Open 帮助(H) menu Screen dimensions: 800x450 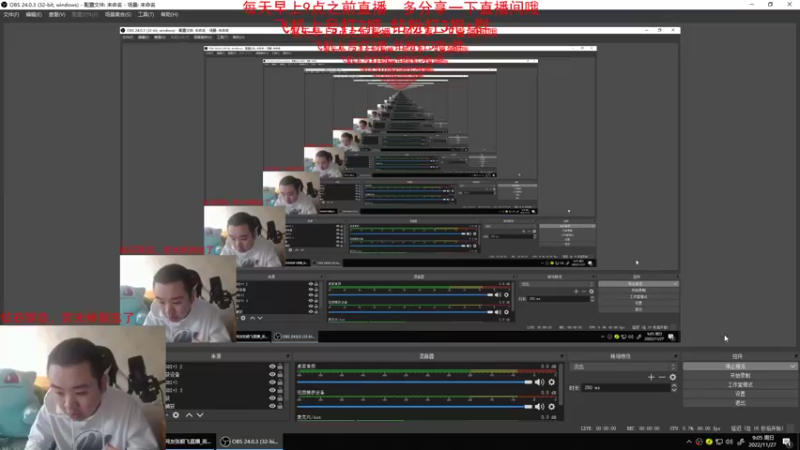169,14
